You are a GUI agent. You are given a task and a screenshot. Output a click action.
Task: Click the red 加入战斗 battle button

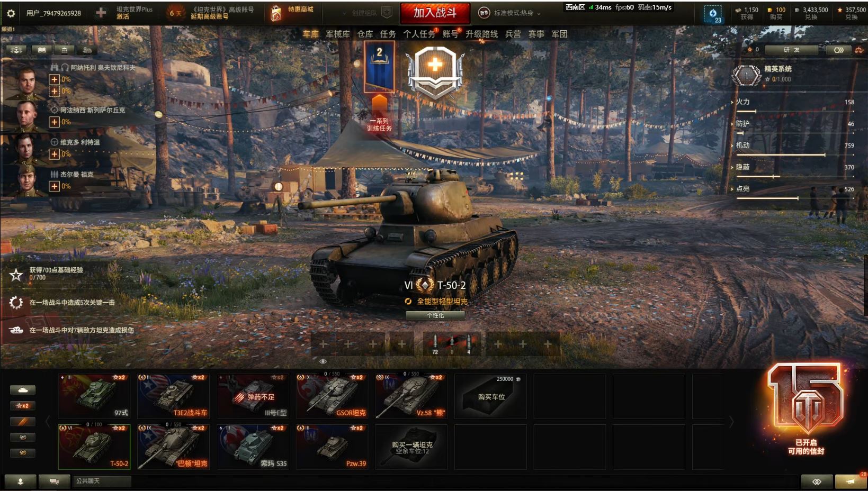click(435, 13)
